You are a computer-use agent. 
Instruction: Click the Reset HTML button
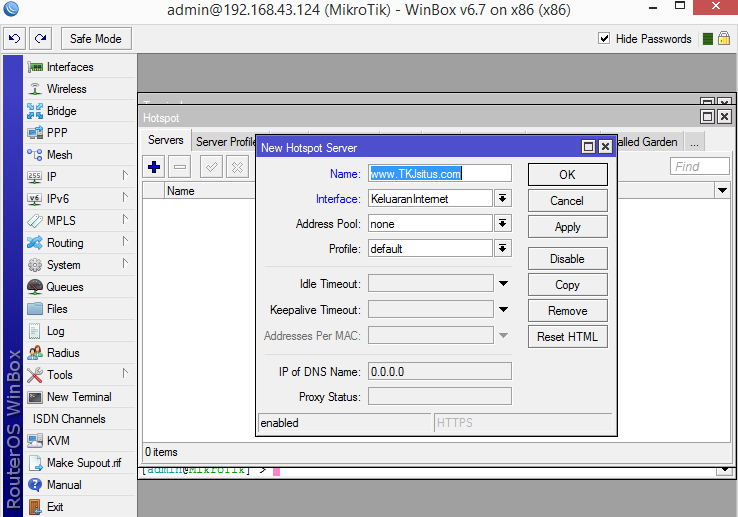tap(568, 337)
